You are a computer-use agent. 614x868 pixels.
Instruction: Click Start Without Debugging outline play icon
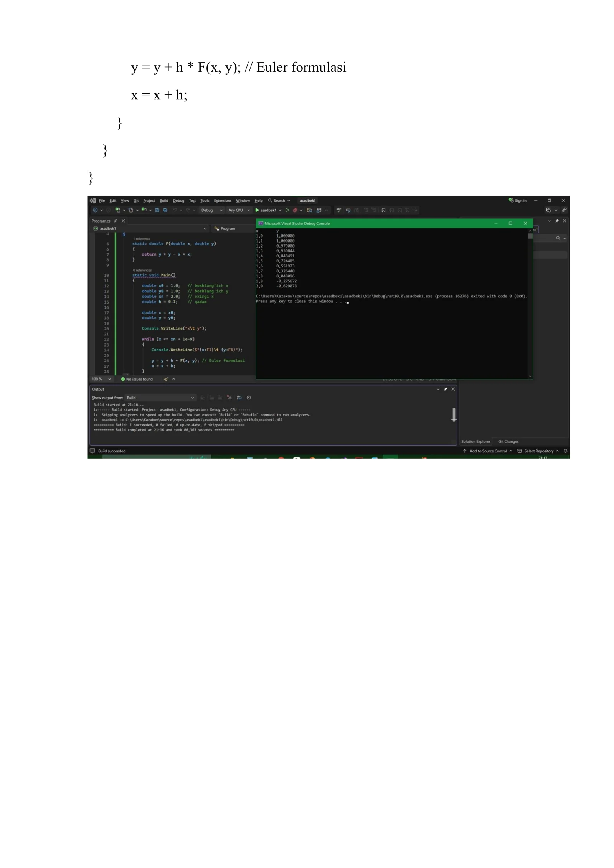coord(287,210)
